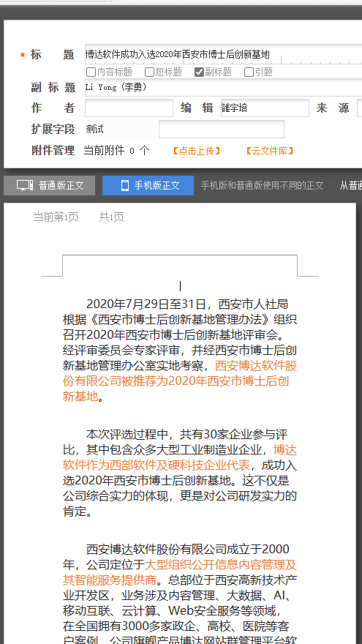Click the 当前第1页 page indicator

tap(56, 217)
